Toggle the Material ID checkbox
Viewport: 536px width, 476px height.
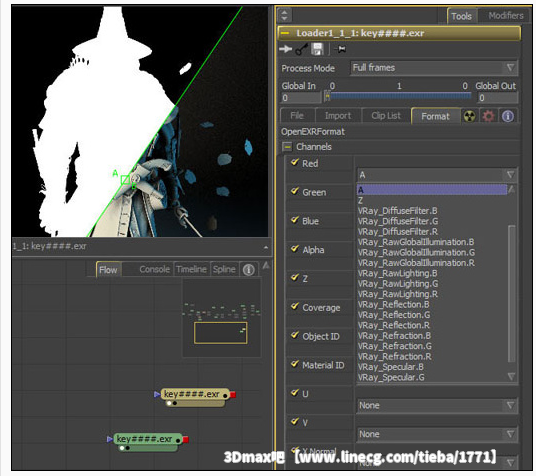pyautogui.click(x=294, y=363)
